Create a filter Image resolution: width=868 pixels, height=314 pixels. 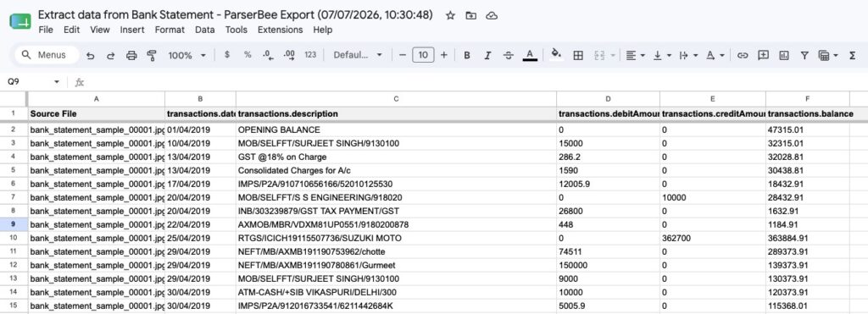(x=804, y=55)
